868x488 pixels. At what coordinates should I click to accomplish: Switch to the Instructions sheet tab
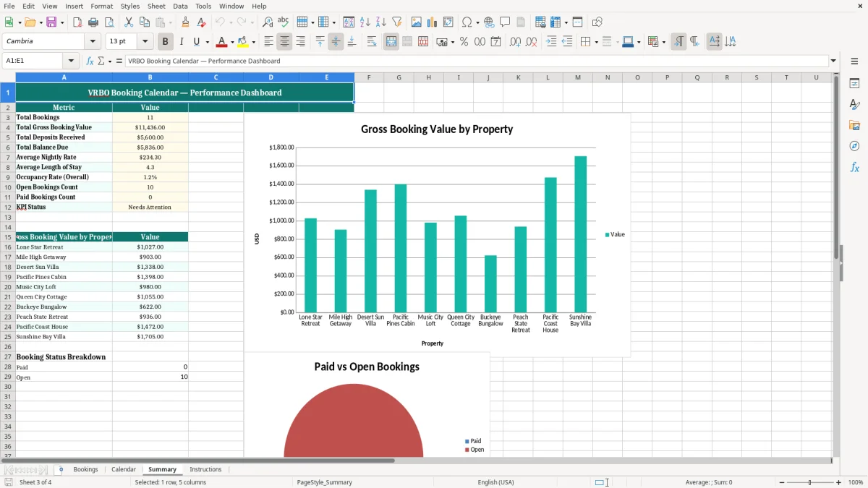click(205, 469)
